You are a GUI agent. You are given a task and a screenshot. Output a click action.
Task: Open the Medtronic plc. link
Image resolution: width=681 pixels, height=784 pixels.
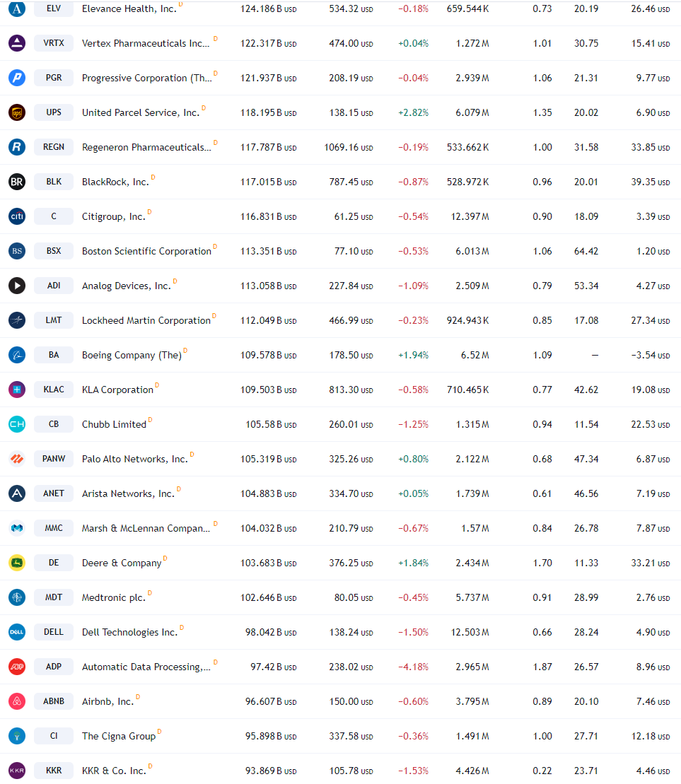click(x=113, y=597)
